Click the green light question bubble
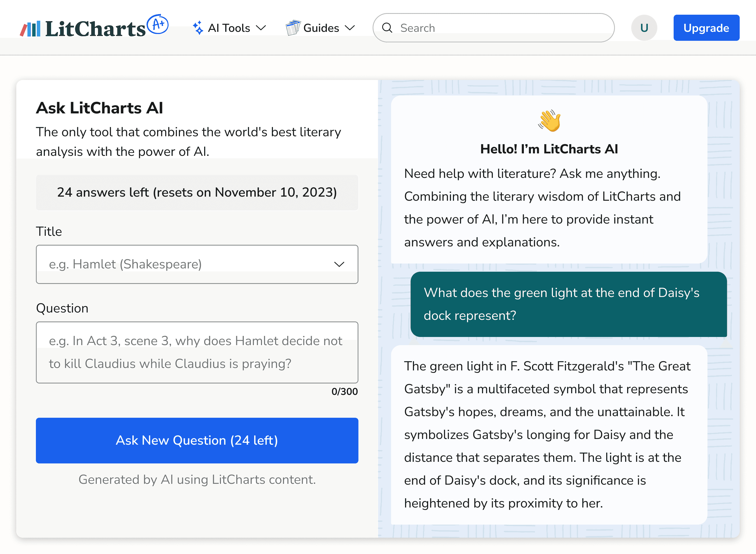756x554 pixels. (568, 304)
